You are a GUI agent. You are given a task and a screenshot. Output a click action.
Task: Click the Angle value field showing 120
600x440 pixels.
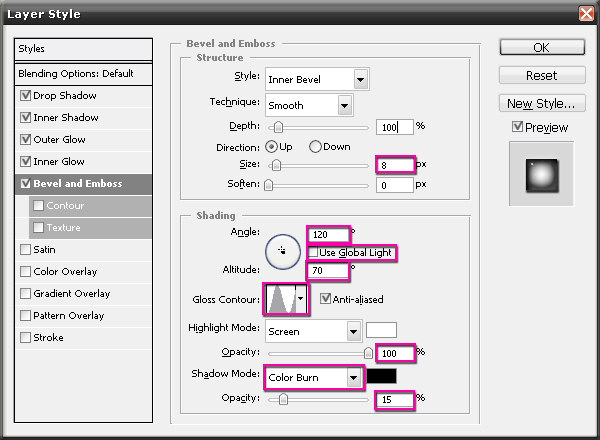tap(329, 235)
